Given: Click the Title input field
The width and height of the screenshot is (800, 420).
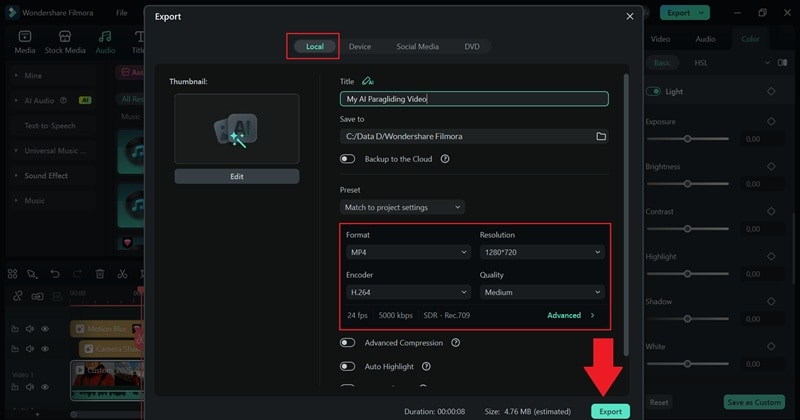Looking at the screenshot, I should pyautogui.click(x=474, y=99).
